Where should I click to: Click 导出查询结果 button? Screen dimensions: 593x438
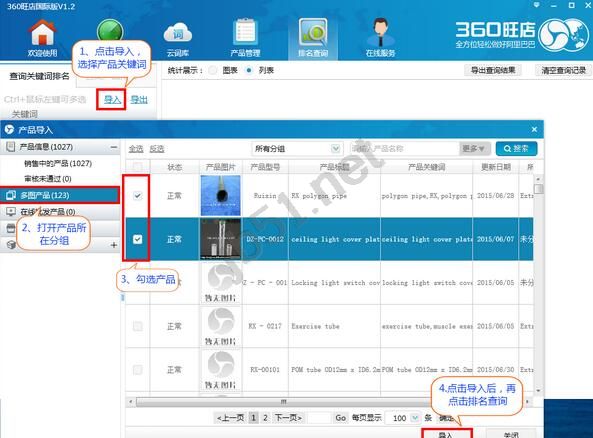(492, 70)
